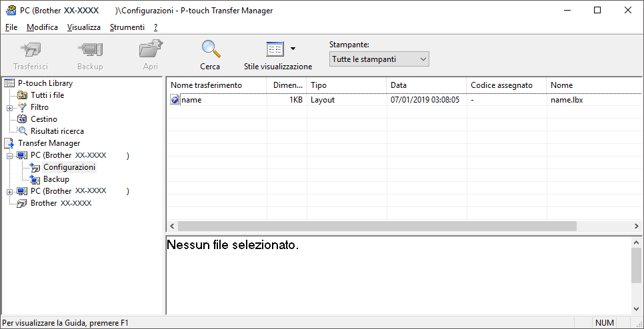The height and width of the screenshot is (329, 644).
Task: Select the Filtro item
Action: pyautogui.click(x=39, y=107)
